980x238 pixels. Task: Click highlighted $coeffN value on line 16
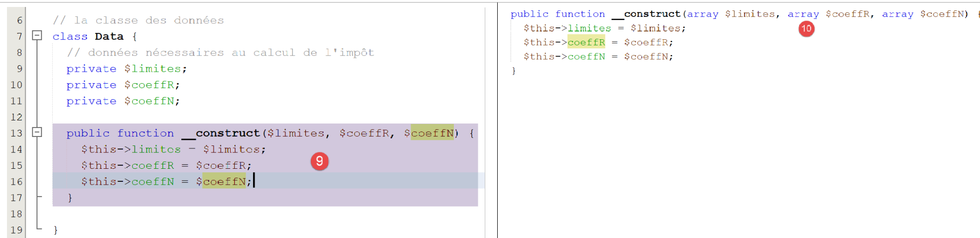[224, 182]
